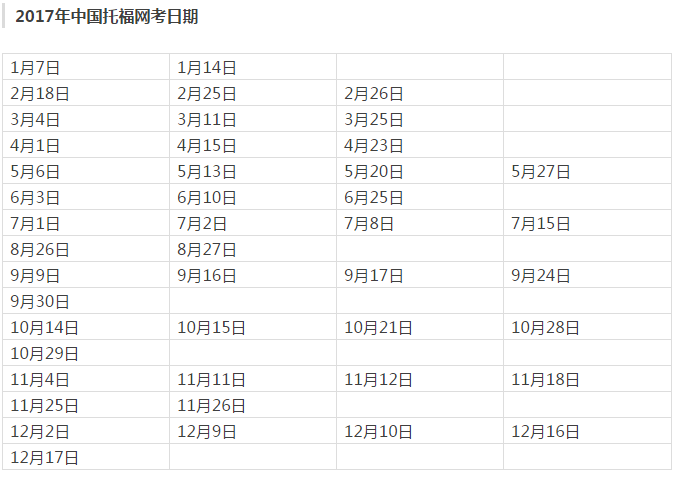Click the 10月29日 cell

pos(86,353)
